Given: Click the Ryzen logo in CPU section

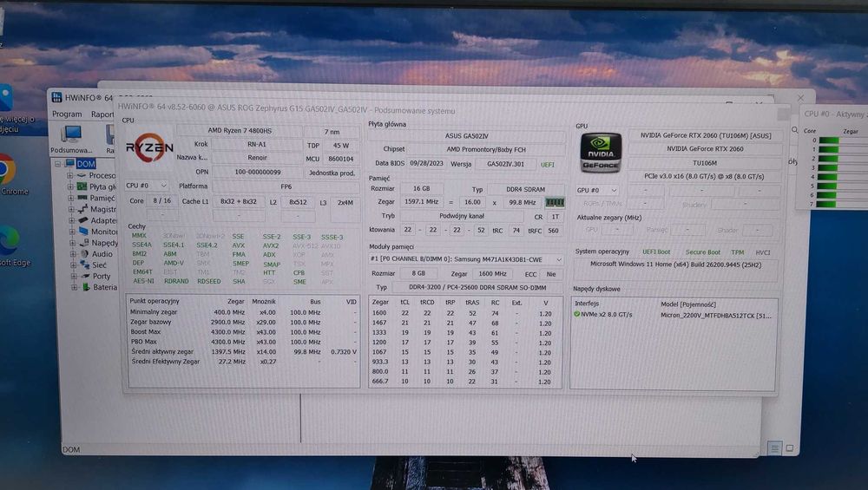Looking at the screenshot, I should point(149,147).
